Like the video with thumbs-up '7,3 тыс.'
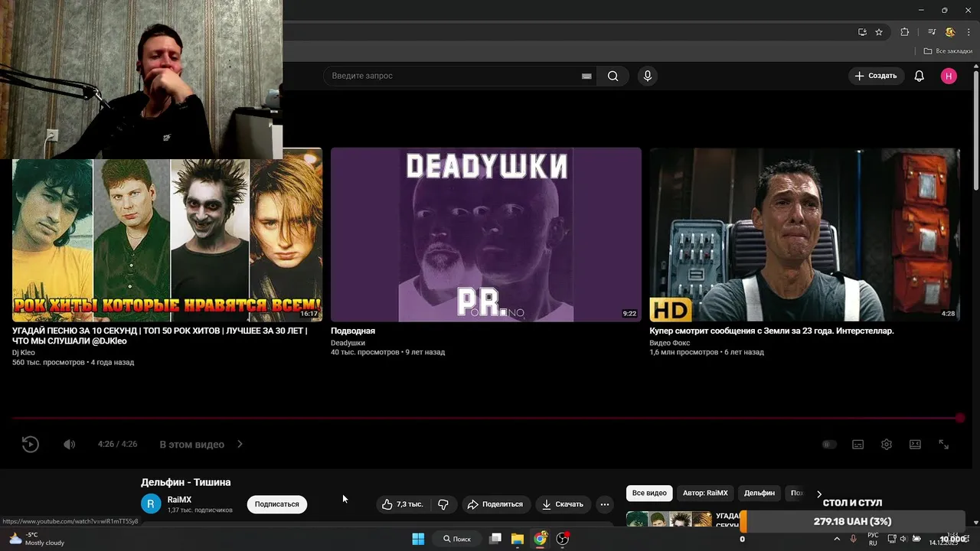The height and width of the screenshot is (551, 980). (403, 504)
